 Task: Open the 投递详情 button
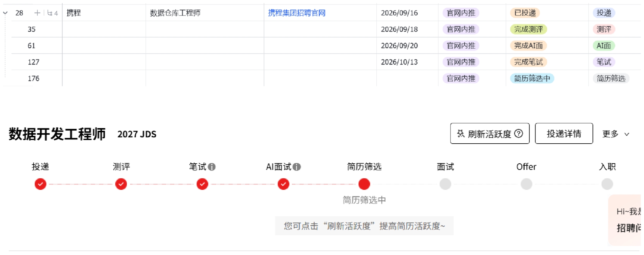[564, 133]
